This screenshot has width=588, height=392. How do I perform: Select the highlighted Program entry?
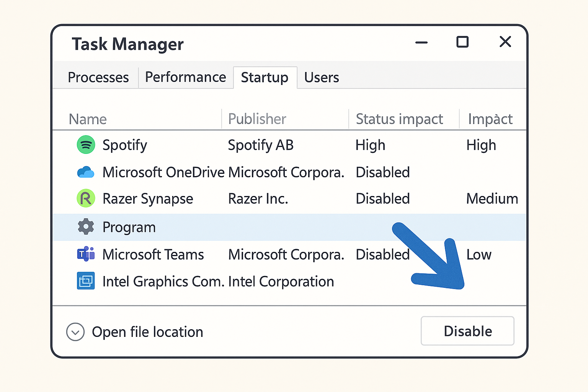click(129, 227)
